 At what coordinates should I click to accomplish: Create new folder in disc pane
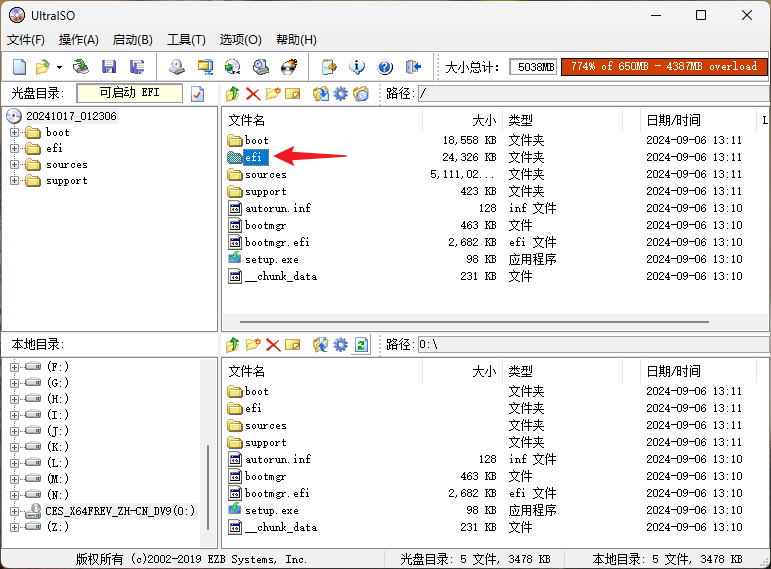click(x=273, y=93)
